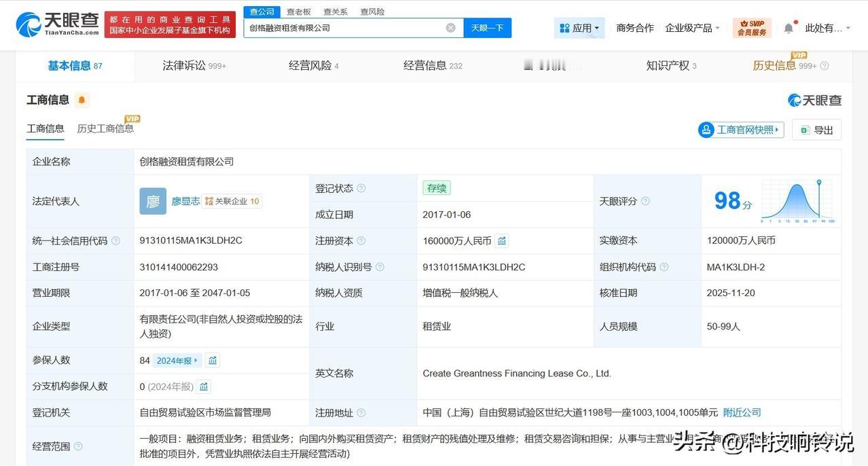Click help icon next to 注册资本 label
868x466 pixels.
pos(361,240)
